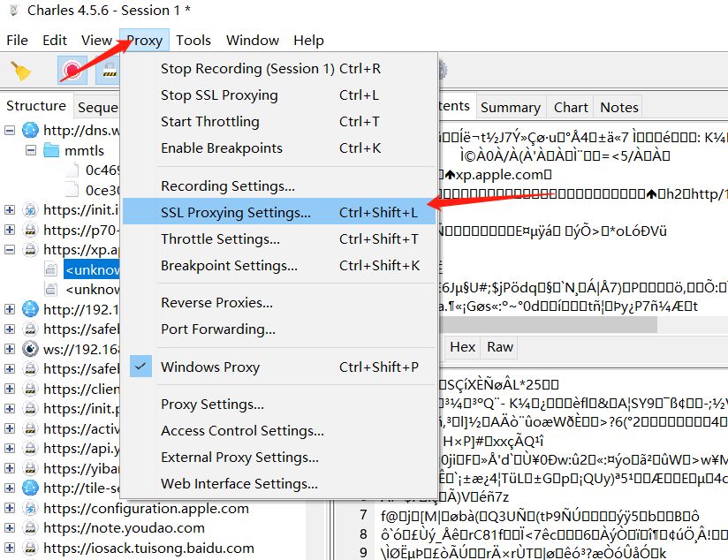Open SSL Proxying Settings dialog

pos(278,212)
